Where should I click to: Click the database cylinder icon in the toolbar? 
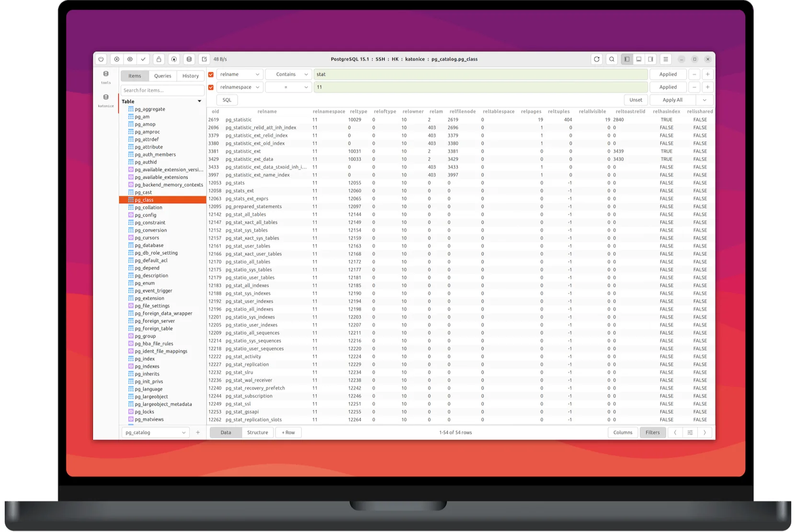[189, 59]
